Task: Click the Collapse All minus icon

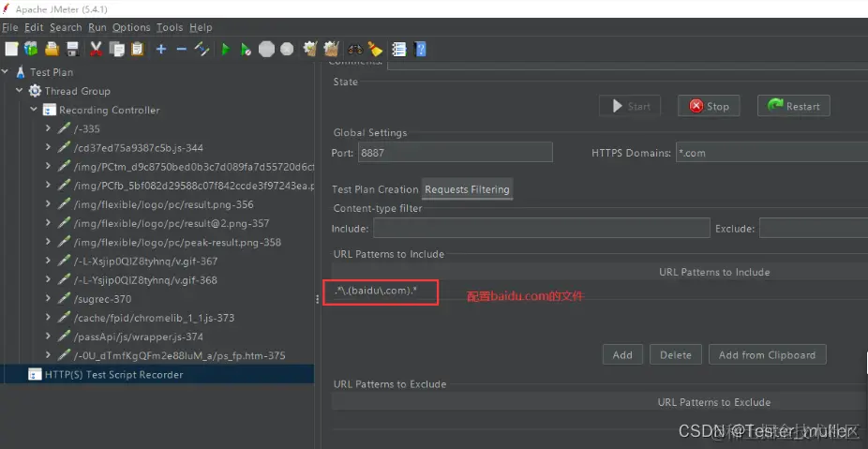Action: click(x=181, y=50)
